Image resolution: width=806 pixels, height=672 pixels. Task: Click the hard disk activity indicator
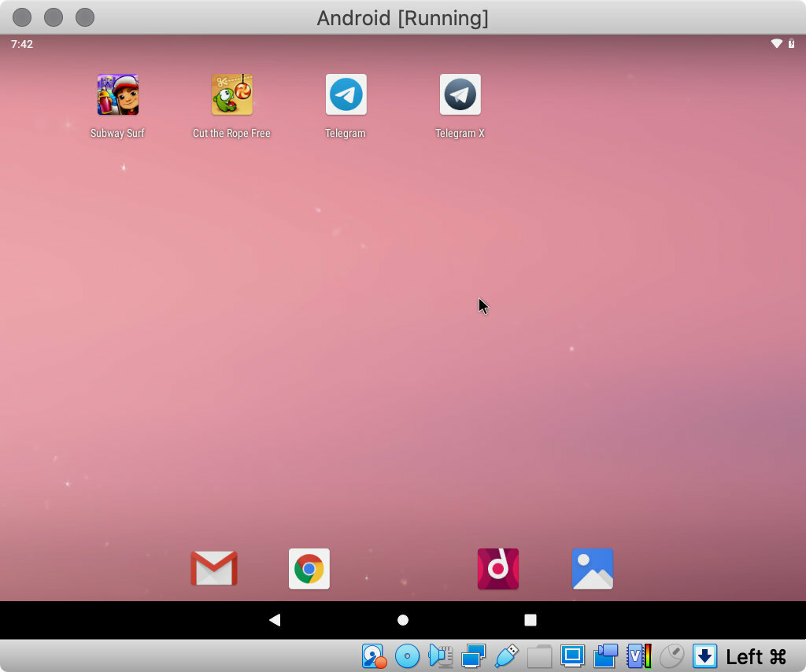tap(374, 655)
